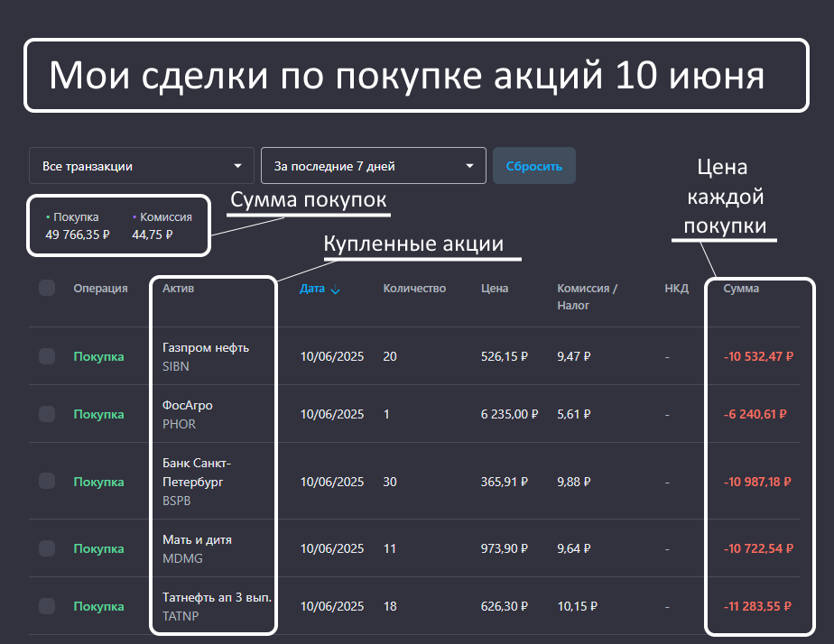Click the "Покупка" label in the PHOR row
The image size is (834, 644).
point(99,415)
